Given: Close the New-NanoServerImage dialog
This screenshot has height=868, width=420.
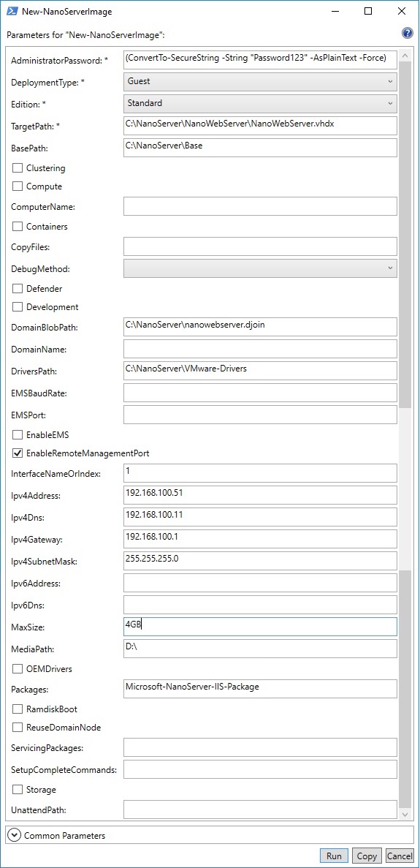Looking at the screenshot, I should (401, 10).
